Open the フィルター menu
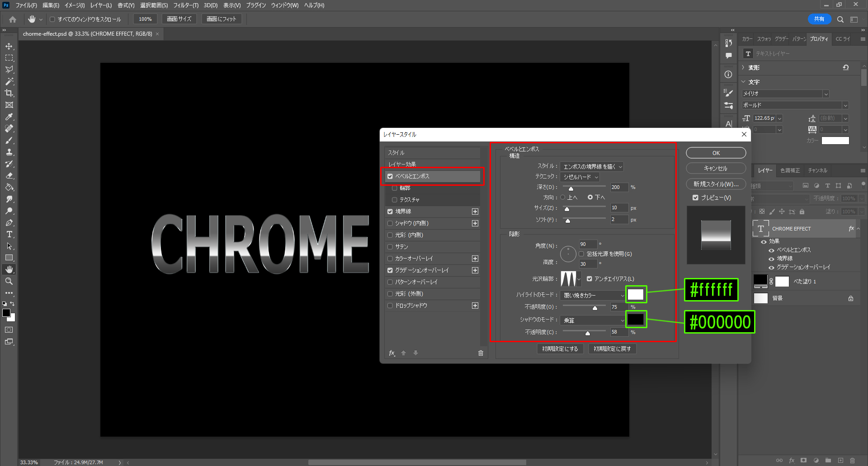 [185, 5]
